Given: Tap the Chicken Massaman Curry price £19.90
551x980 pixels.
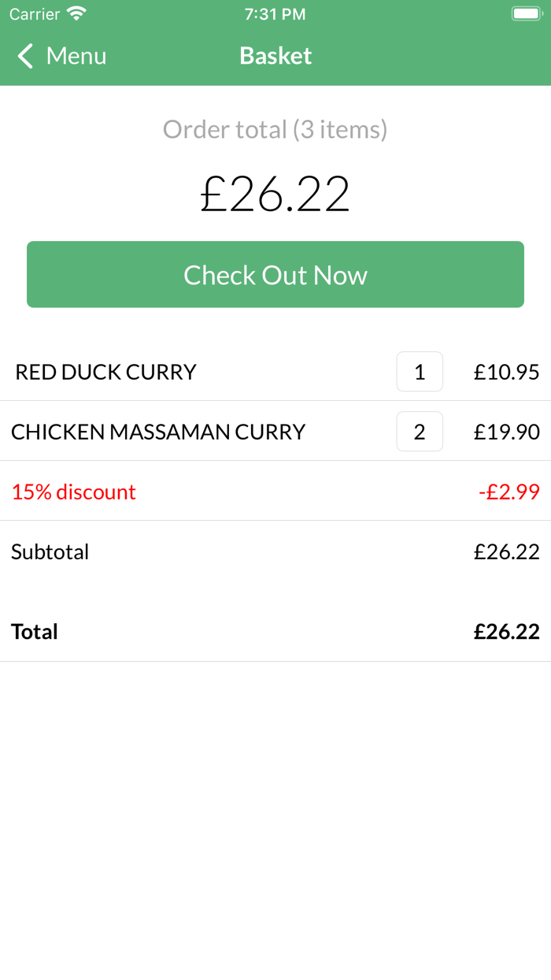Looking at the screenshot, I should pyautogui.click(x=506, y=432).
